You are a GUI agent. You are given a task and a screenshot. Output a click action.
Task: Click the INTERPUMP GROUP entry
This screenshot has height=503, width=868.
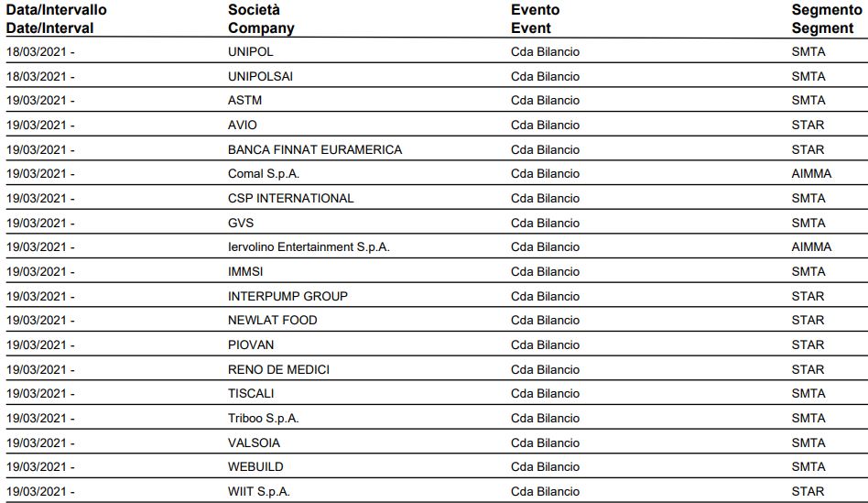coord(288,296)
